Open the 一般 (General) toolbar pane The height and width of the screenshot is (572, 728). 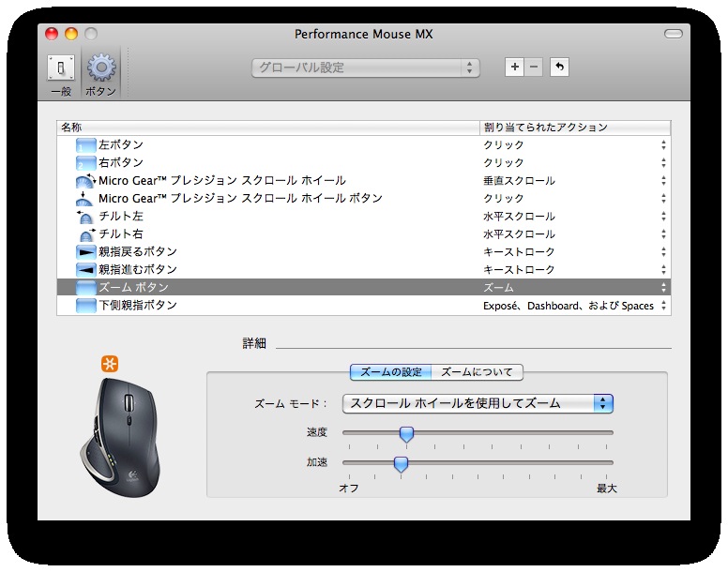[61, 75]
